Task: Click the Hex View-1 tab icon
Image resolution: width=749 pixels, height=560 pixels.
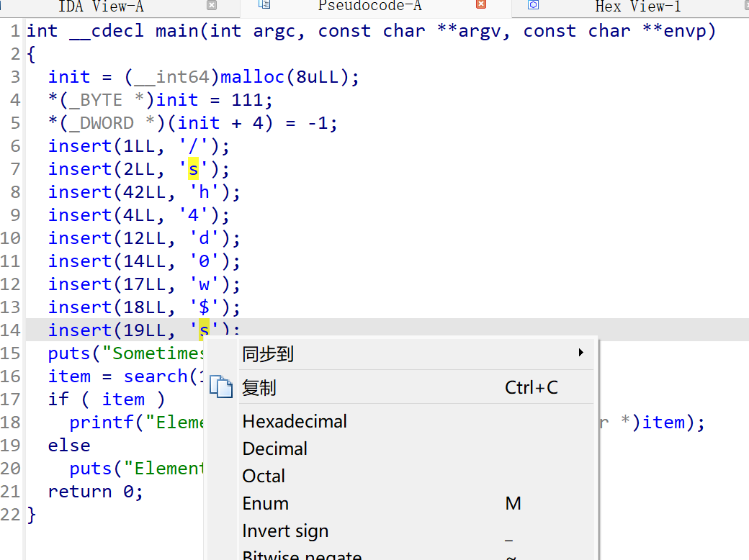Action: (533, 5)
